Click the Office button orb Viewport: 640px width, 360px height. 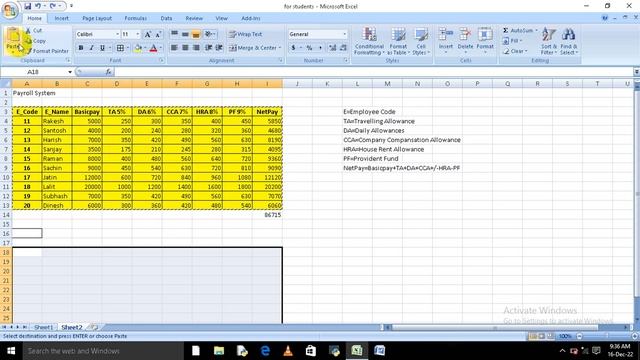pyautogui.click(x=10, y=10)
